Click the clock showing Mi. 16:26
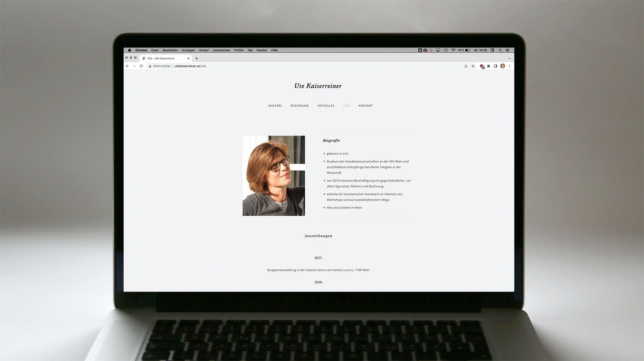 tap(481, 50)
